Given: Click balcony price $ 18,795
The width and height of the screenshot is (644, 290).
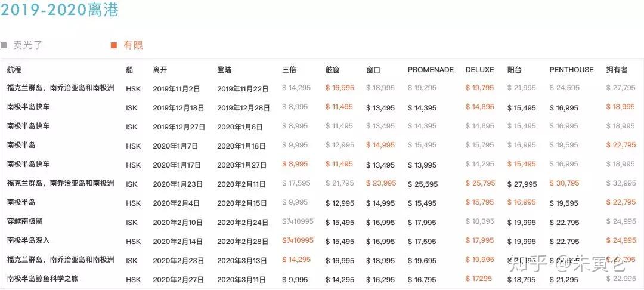Looking at the screenshot, I should pyautogui.click(x=522, y=280).
